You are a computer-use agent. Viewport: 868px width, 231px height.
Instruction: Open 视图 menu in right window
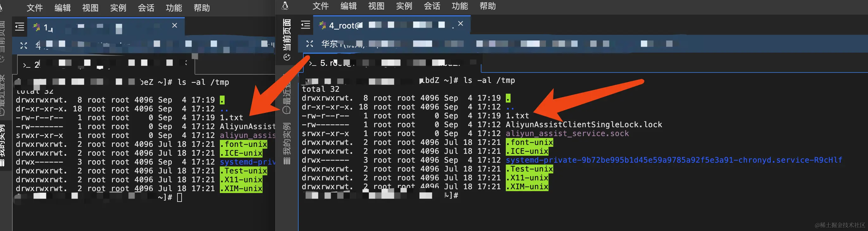376,6
